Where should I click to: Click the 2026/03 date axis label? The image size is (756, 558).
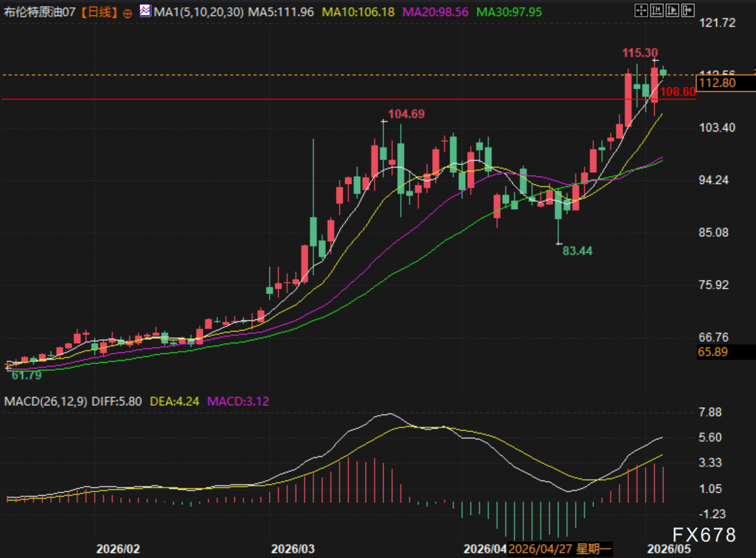point(293,549)
